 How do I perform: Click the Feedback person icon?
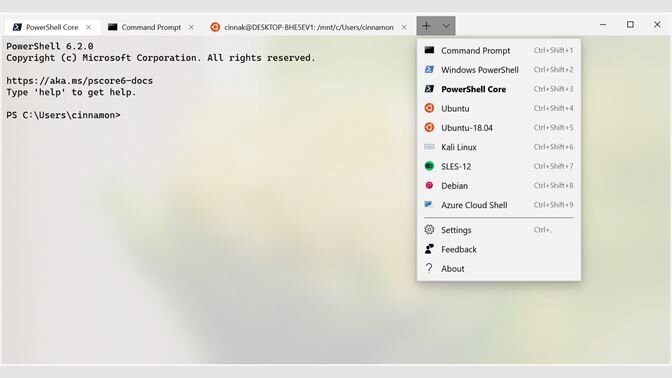tap(429, 249)
